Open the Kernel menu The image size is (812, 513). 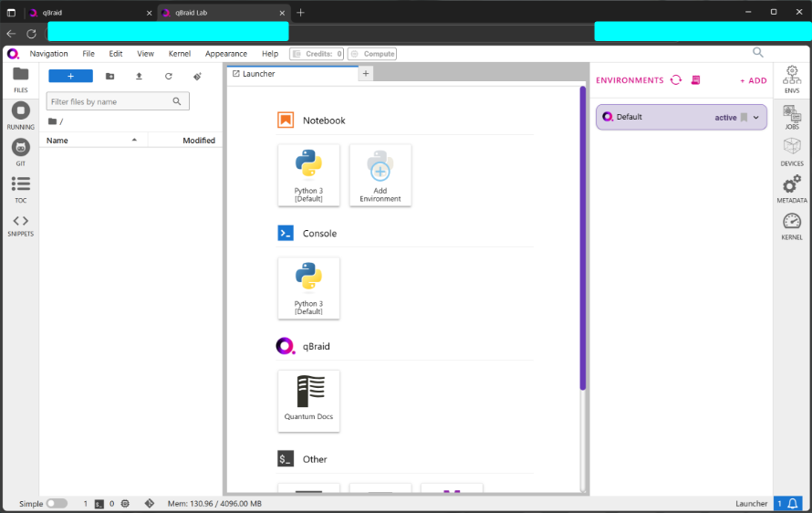pos(180,54)
